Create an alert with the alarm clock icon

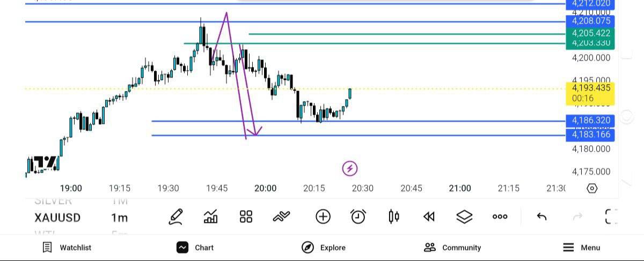[358, 217]
